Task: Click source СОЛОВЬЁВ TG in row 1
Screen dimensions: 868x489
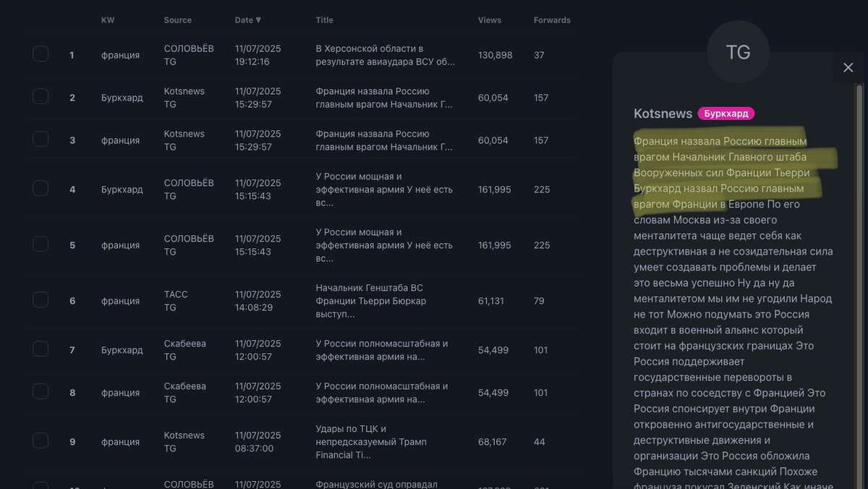Action: click(x=189, y=55)
